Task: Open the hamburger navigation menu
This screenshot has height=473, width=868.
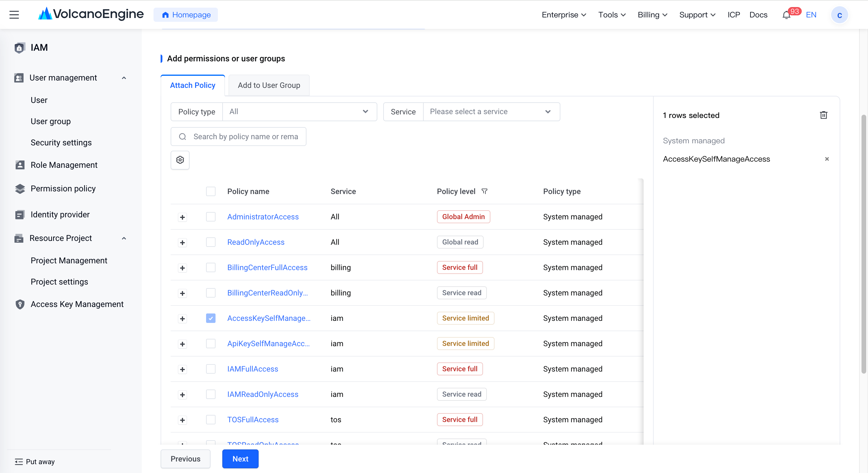Action: [x=14, y=15]
